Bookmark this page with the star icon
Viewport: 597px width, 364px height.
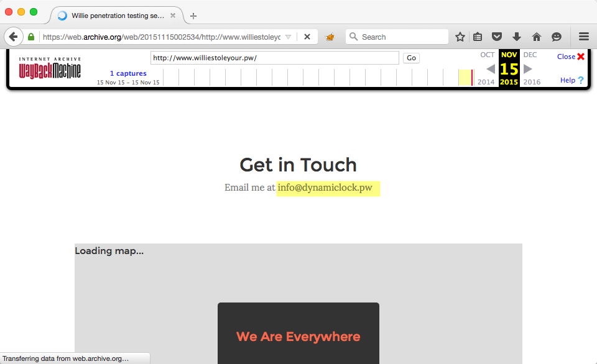(x=460, y=37)
